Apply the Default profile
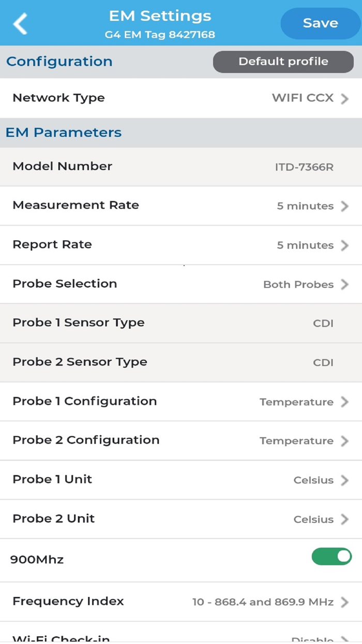The height and width of the screenshot is (644, 362). point(283,62)
